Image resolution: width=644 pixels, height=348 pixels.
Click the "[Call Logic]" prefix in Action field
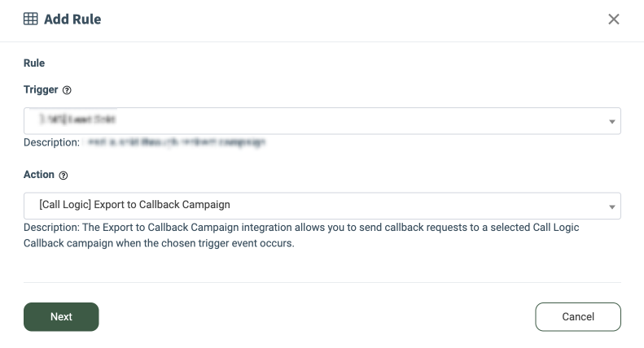[x=65, y=205]
